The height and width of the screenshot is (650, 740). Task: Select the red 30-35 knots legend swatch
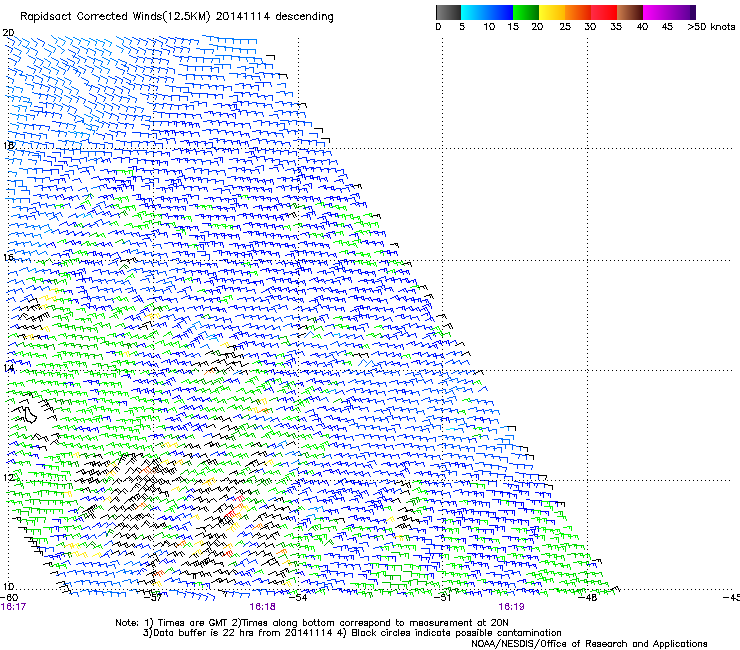[x=604, y=12]
